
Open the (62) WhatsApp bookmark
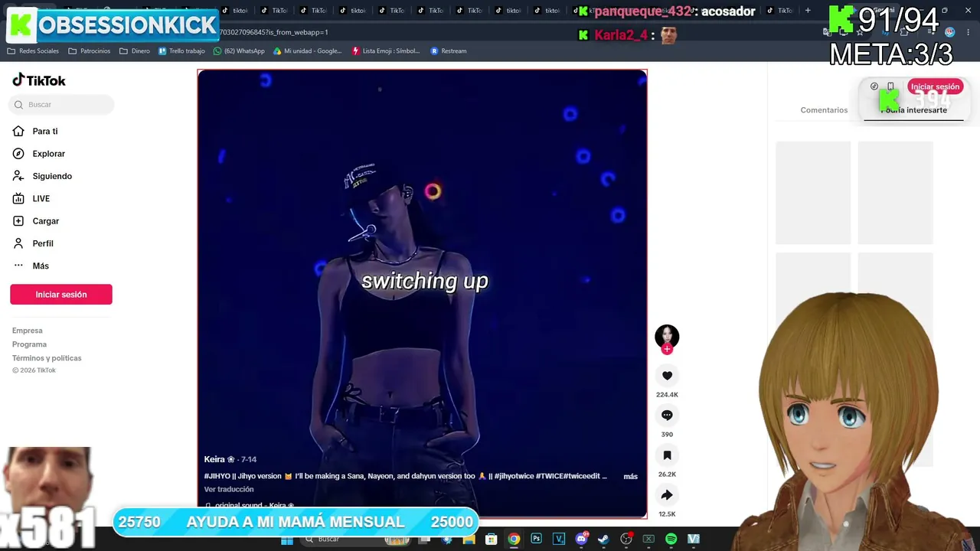pos(239,51)
